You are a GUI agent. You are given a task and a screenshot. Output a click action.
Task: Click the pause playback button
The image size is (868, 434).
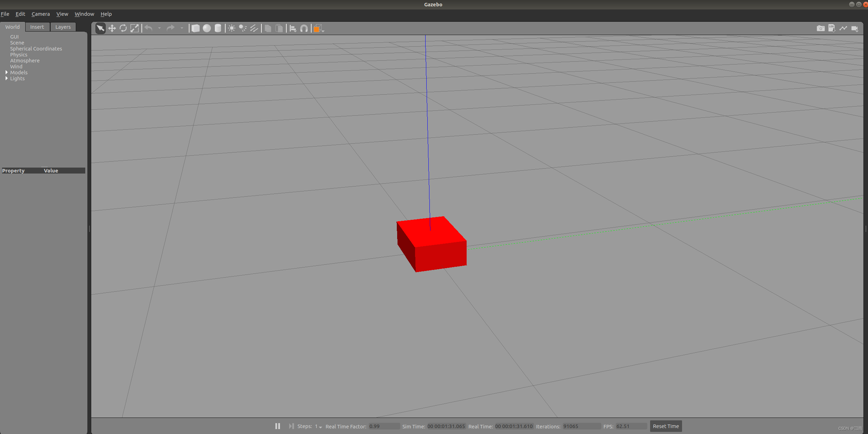tap(277, 426)
